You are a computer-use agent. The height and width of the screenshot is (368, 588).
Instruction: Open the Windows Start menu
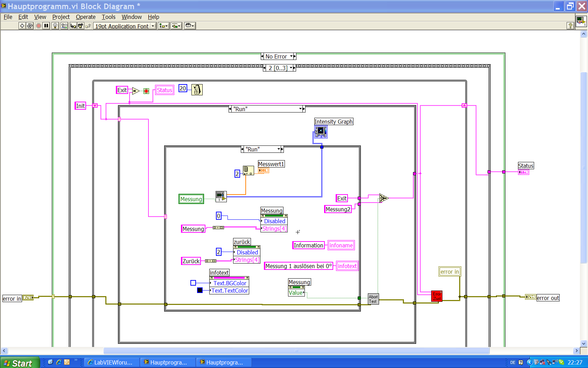click(x=20, y=363)
